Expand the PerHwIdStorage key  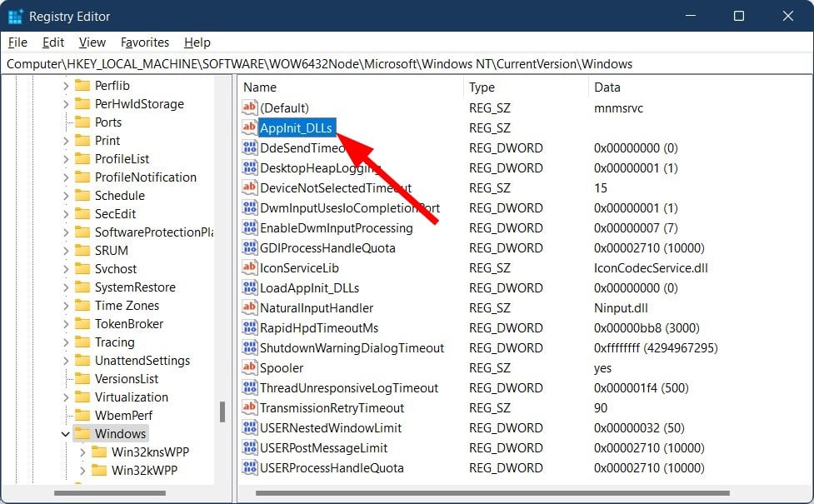tap(66, 104)
